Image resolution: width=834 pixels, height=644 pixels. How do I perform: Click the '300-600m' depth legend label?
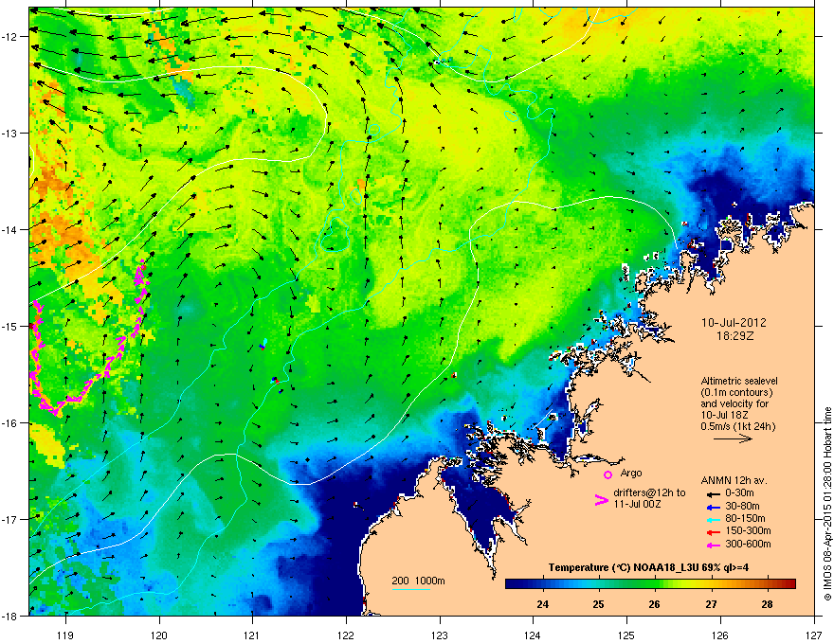[748, 544]
